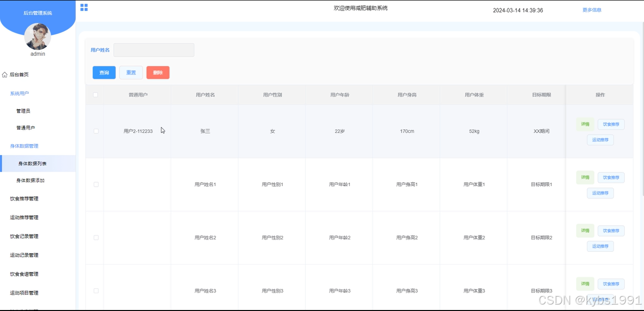Screen dimensions: 644x311
Task: Click the 普通用户 column header
Action: (138, 95)
